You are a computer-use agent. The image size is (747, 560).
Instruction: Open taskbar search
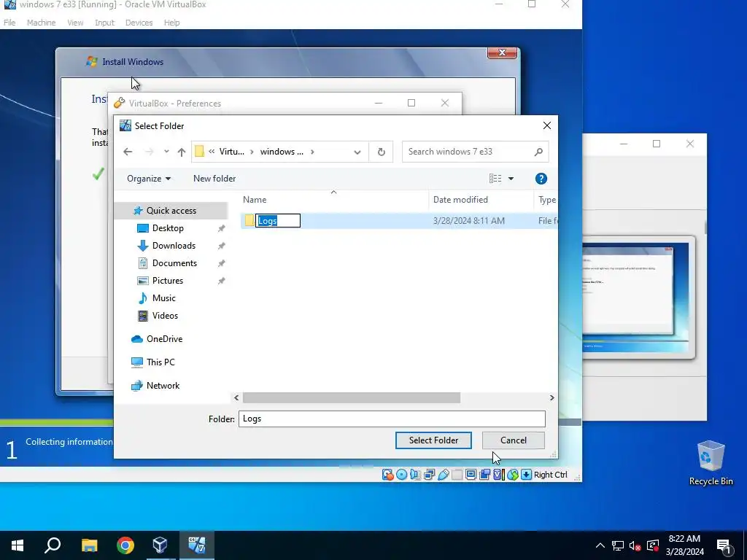point(53,545)
